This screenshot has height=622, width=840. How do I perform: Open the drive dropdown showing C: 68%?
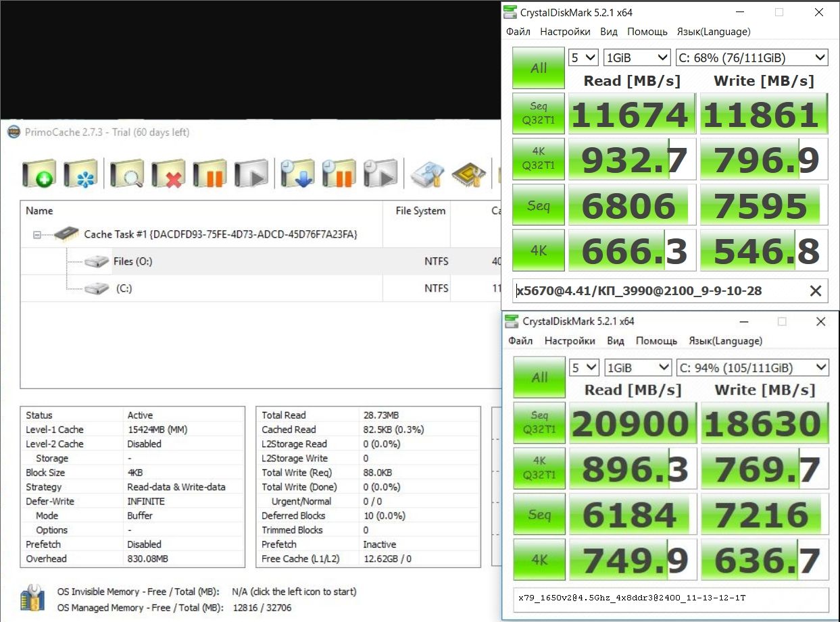pyautogui.click(x=751, y=57)
